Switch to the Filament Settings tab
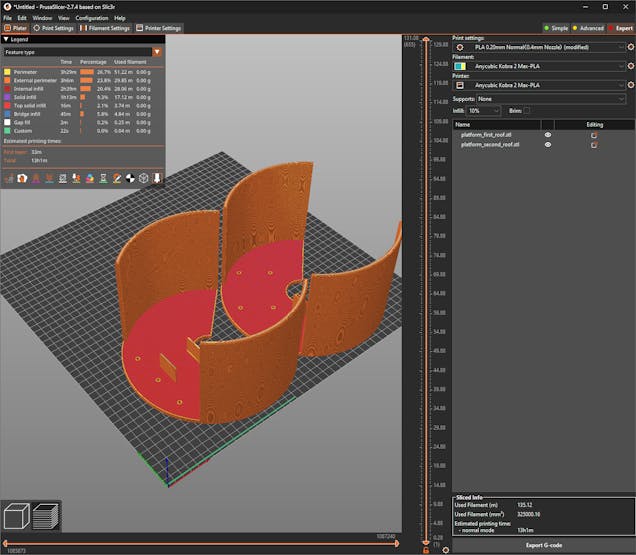The height and width of the screenshot is (555, 636). click(104, 28)
